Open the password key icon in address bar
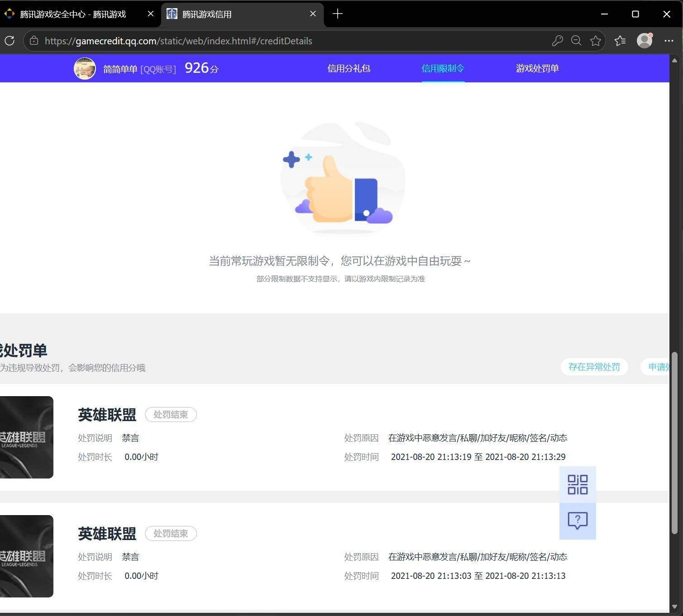 coord(557,41)
